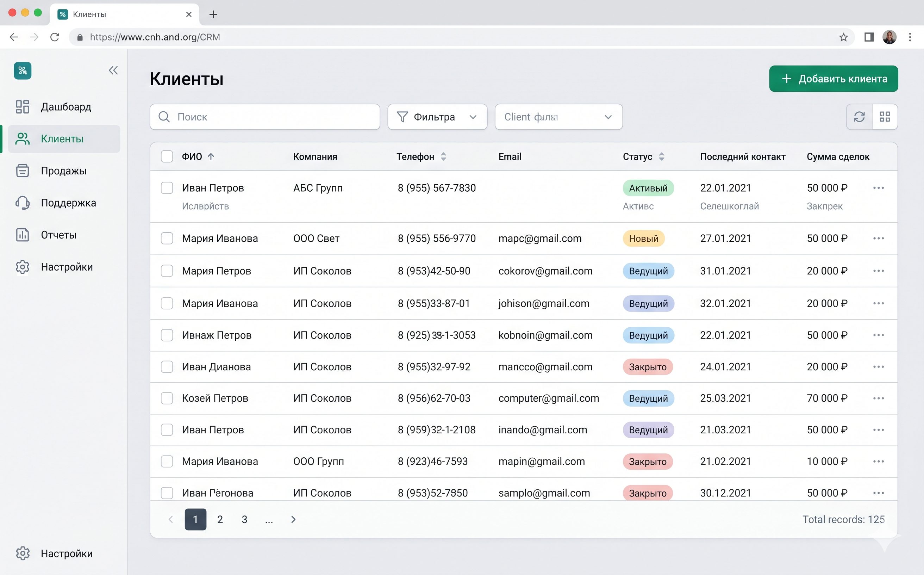
Task: Go to page 2
Action: click(220, 519)
